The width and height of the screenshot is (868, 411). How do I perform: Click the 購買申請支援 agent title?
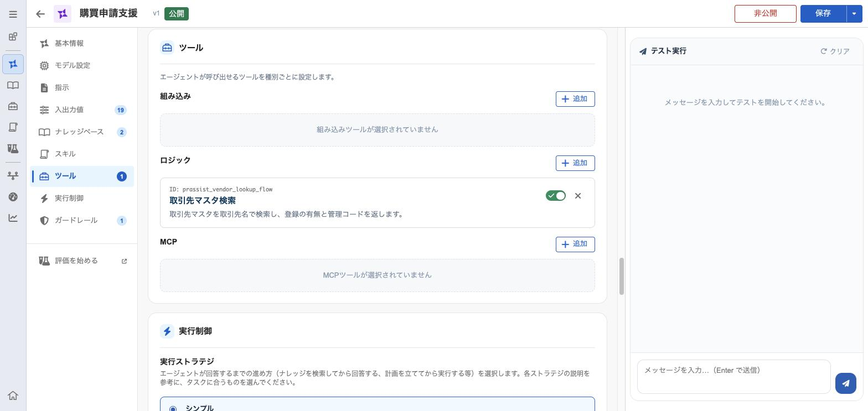108,13
